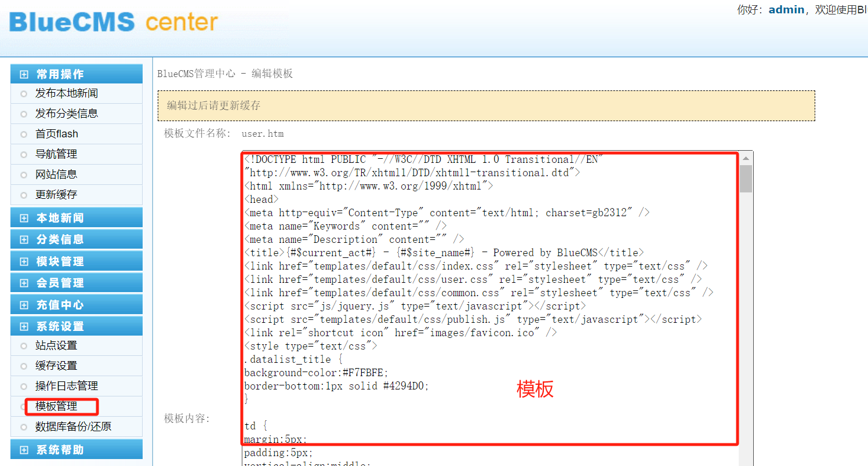Click the 模板内容 label
Screen dimensions: 868x466
point(187,418)
